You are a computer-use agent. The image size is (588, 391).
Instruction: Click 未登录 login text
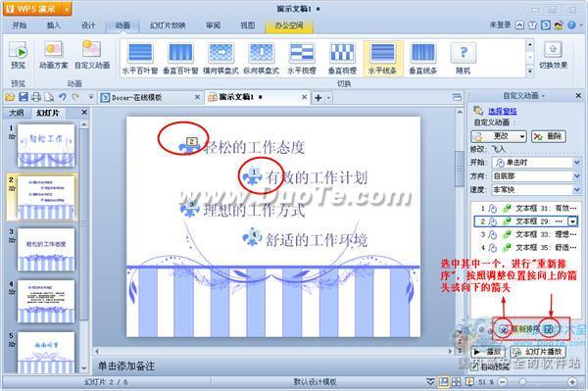coord(500,25)
